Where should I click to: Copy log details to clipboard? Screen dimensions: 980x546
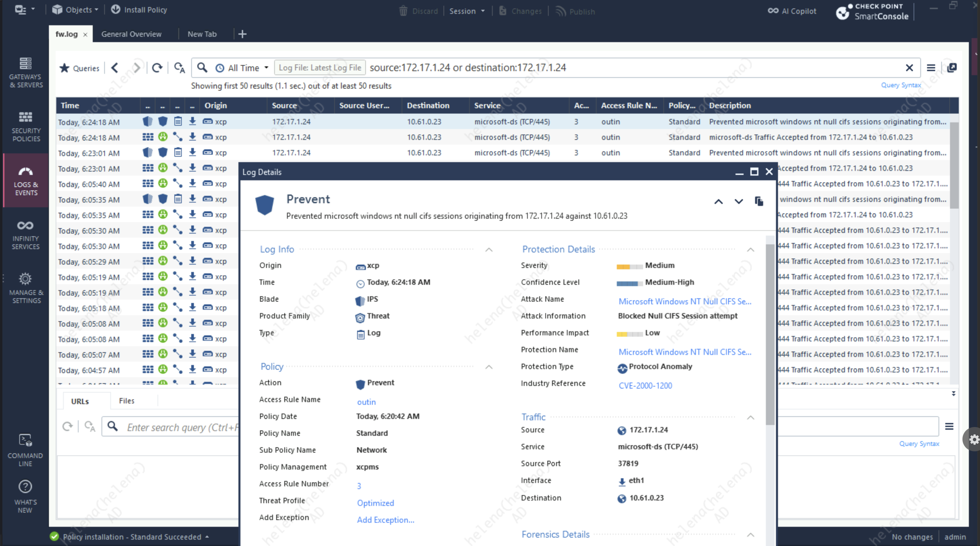click(758, 201)
